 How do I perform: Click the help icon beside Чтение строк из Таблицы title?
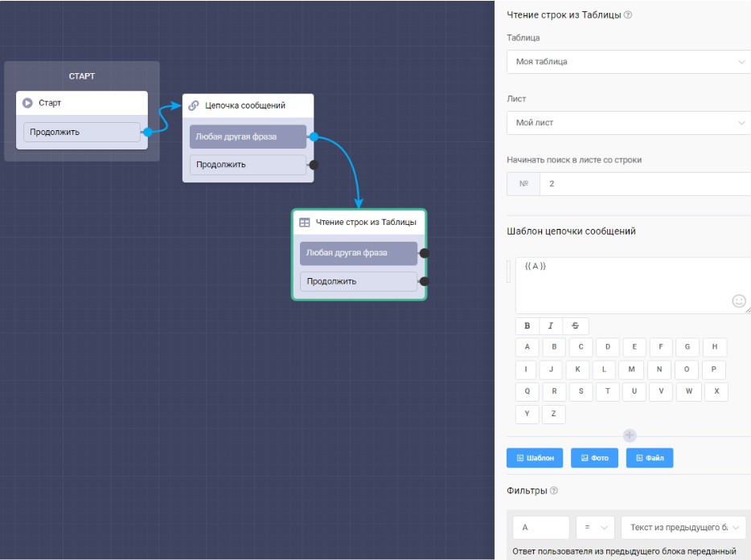pos(628,15)
